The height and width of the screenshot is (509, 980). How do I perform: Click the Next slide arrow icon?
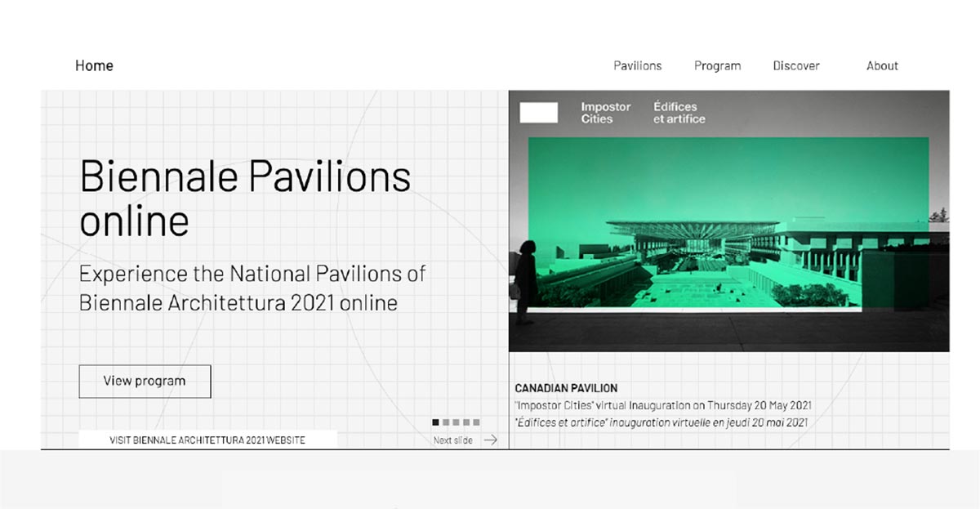click(x=490, y=440)
